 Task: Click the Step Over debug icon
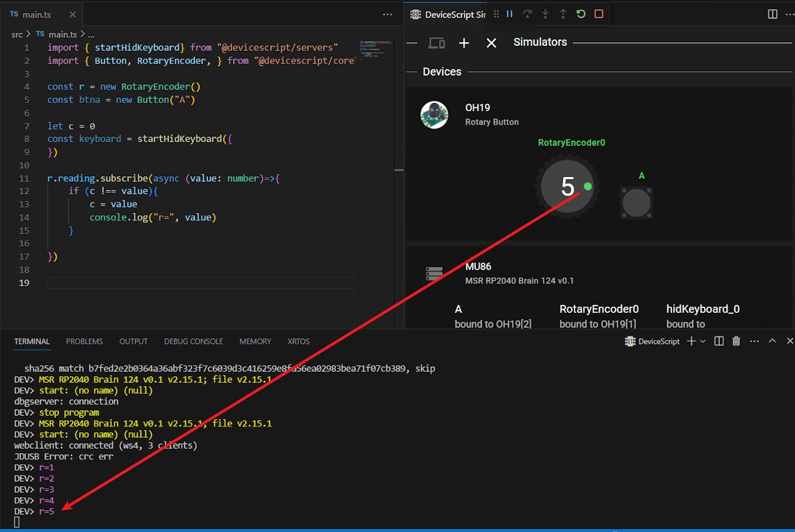coord(527,14)
